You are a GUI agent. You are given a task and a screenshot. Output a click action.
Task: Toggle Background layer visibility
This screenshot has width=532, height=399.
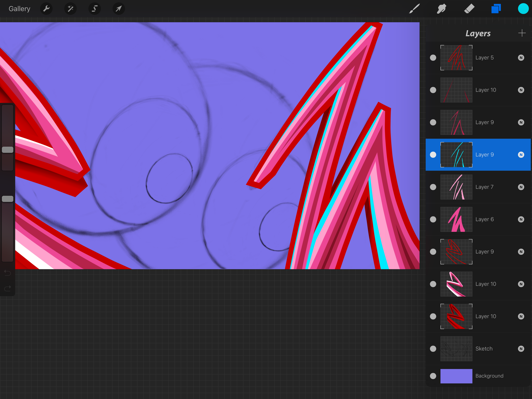pyautogui.click(x=433, y=376)
